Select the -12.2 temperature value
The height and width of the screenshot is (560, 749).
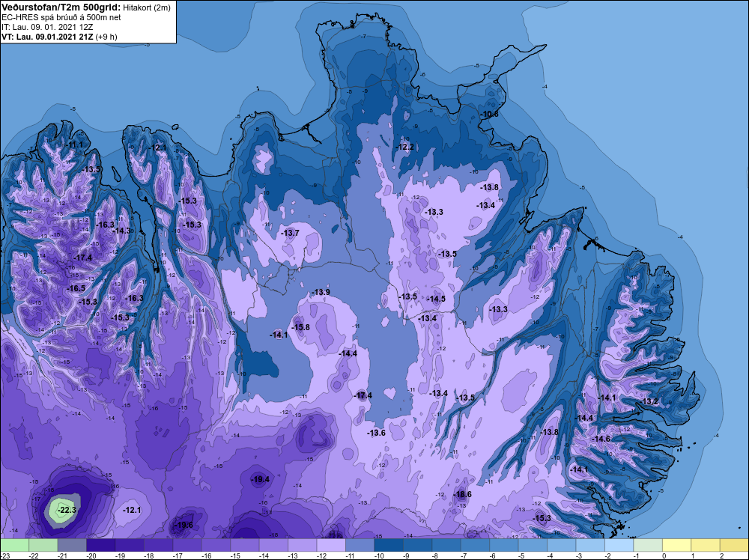point(404,147)
